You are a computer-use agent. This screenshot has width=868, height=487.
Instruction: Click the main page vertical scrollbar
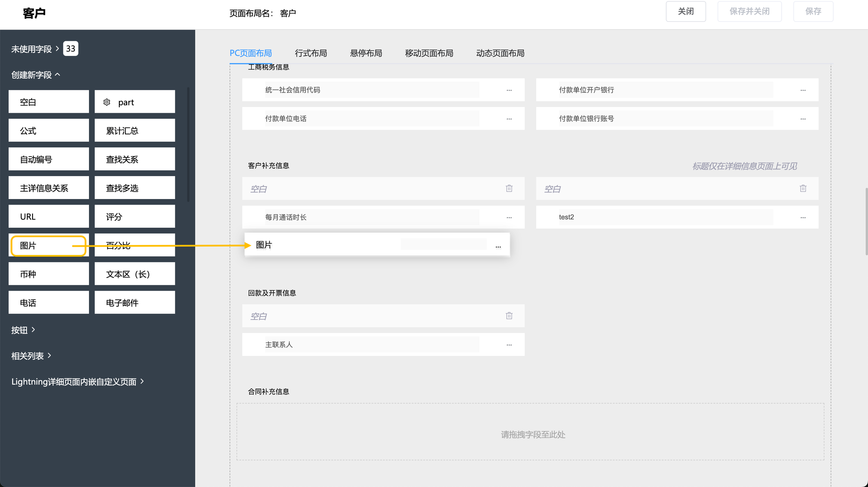[x=866, y=221]
